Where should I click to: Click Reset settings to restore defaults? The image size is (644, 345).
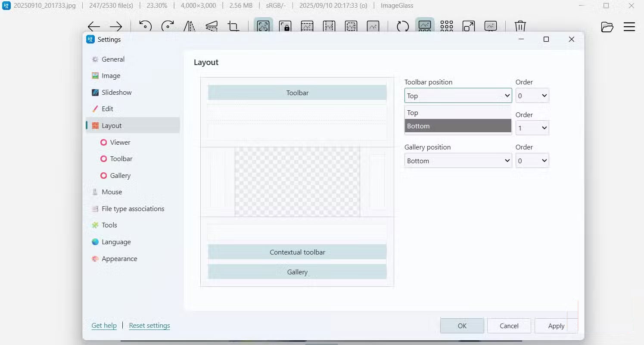(149, 325)
